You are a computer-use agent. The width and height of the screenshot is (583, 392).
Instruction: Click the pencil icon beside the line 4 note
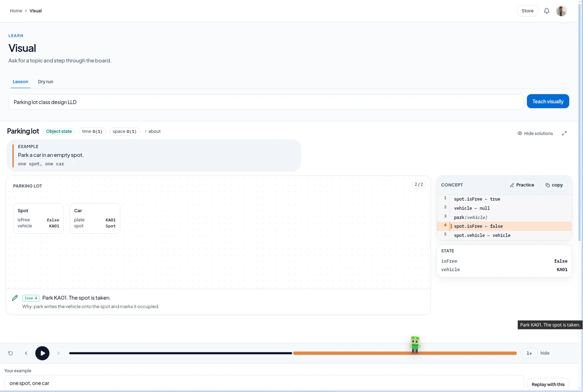coord(15,298)
